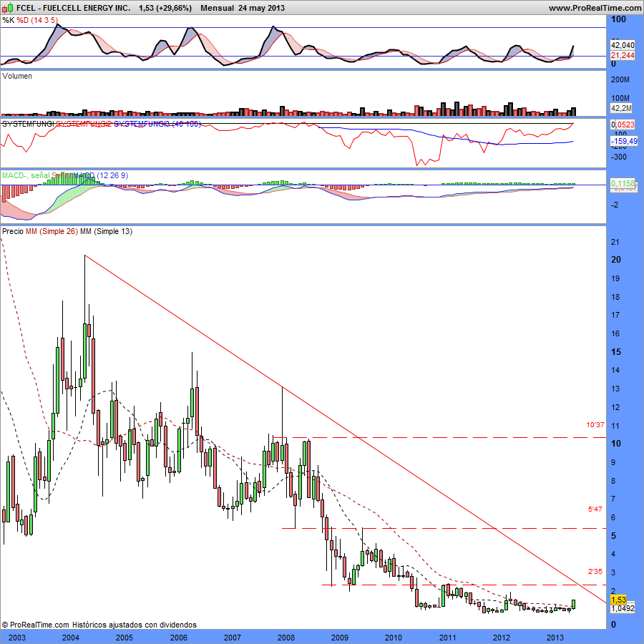The width and height of the screenshot is (644, 644).
Task: Click the Precio panel label
Action: pos(13,231)
